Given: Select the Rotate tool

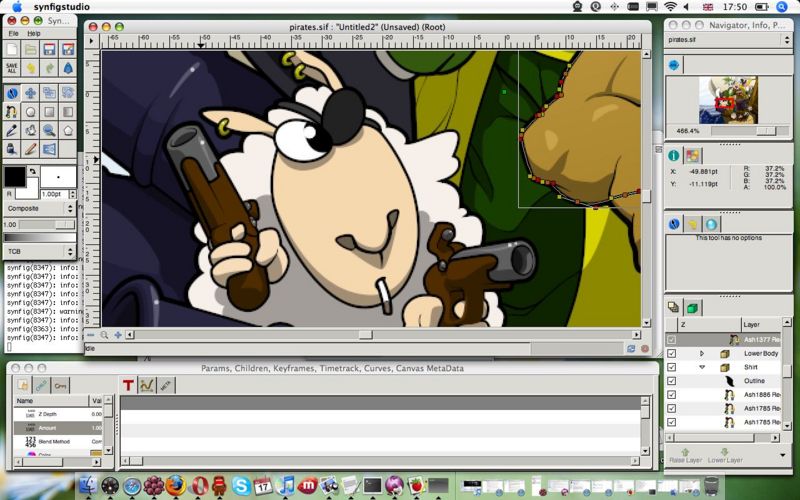Looking at the screenshot, I should (67, 93).
